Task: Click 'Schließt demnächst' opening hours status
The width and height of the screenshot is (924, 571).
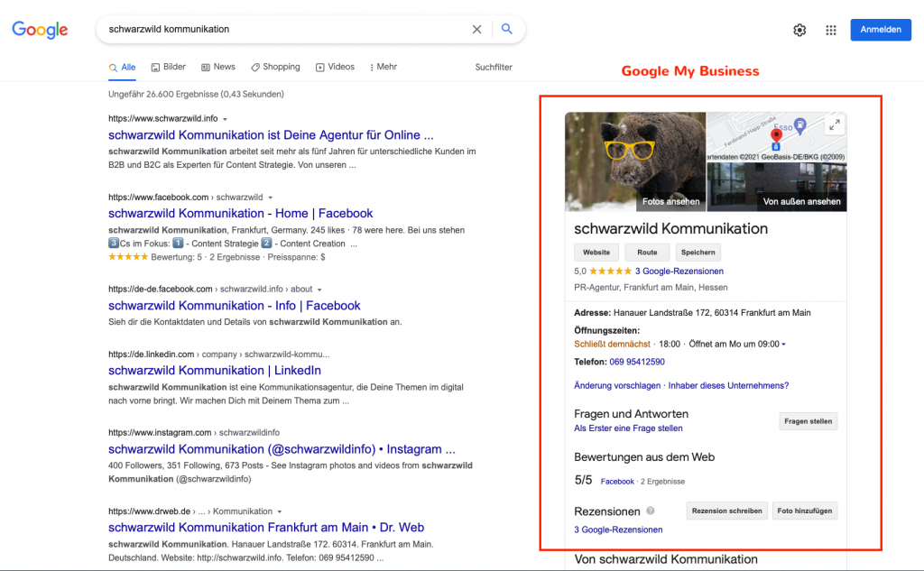Action: point(613,344)
